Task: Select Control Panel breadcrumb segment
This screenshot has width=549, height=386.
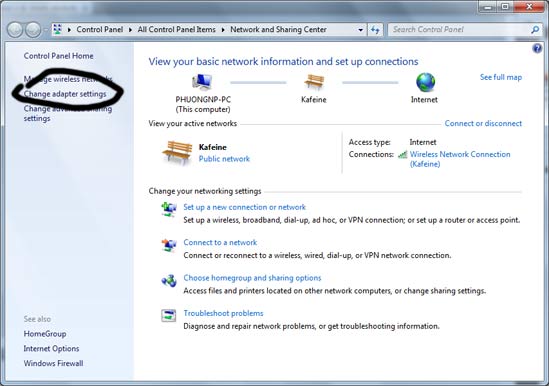Action: point(100,29)
